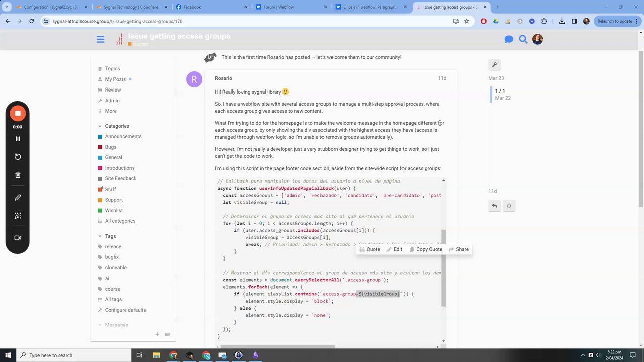Click the sidebar plus add-section button
644x362 pixels.
pos(157,334)
